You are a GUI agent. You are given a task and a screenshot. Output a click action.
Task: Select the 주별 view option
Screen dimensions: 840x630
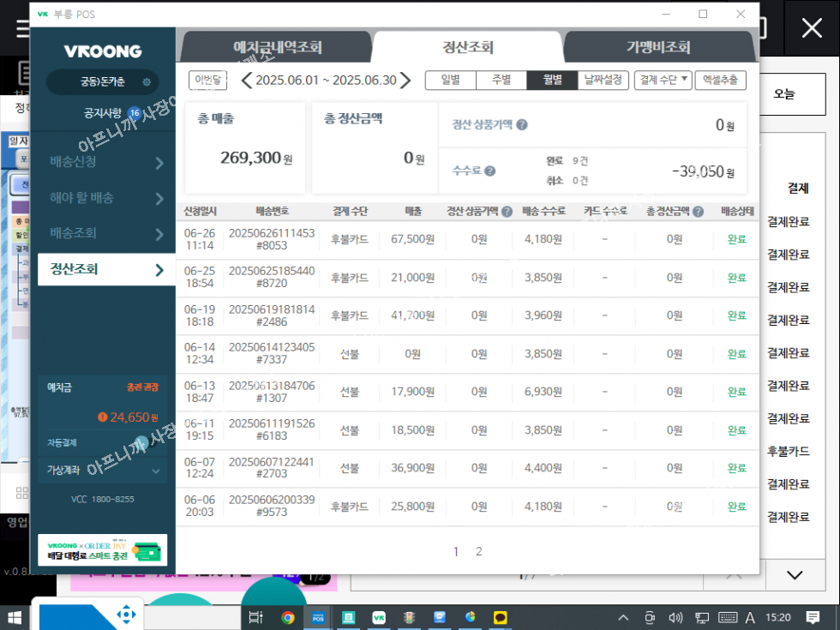coord(501,81)
